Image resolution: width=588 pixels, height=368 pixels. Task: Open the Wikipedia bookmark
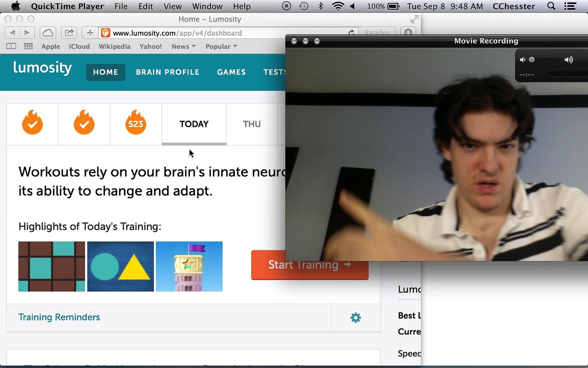click(x=114, y=47)
